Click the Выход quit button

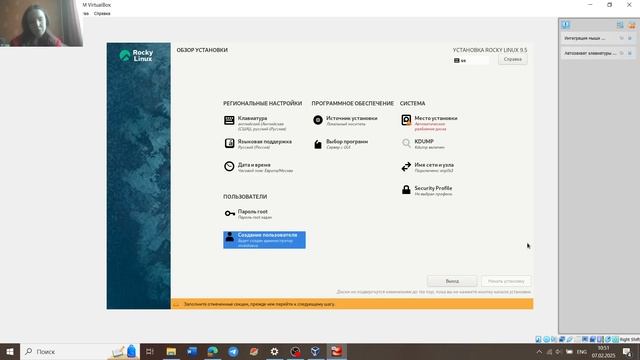click(452, 281)
